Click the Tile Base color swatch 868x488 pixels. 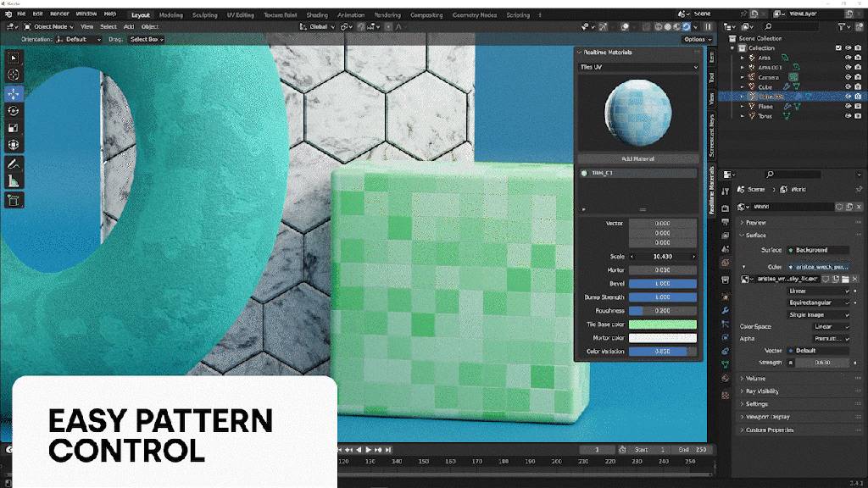point(663,324)
